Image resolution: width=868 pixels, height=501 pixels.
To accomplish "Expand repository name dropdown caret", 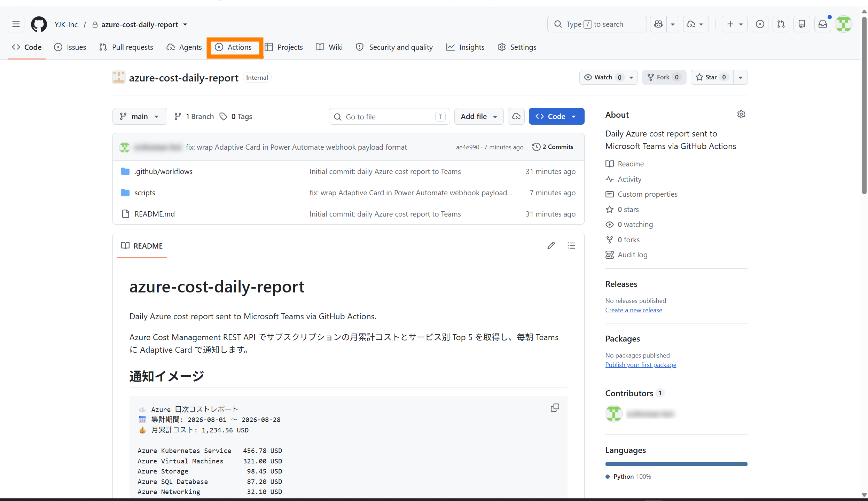I will (x=185, y=24).
